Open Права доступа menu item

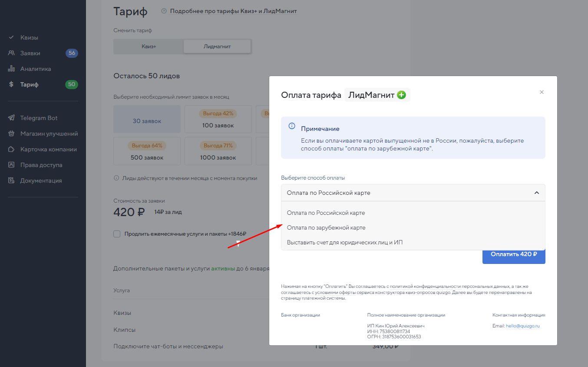pos(41,165)
